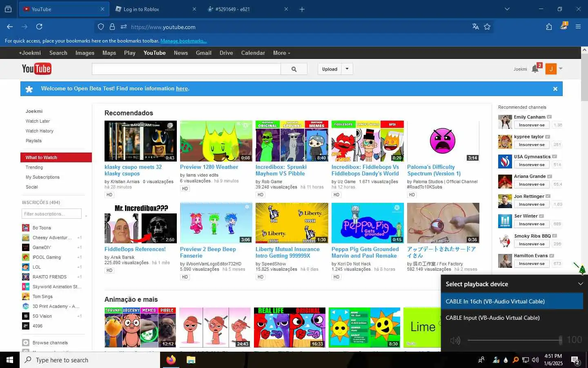The image size is (588, 368).
Task: Open Paloma's Difficulty Spectrum thumbnail
Action: point(443,141)
